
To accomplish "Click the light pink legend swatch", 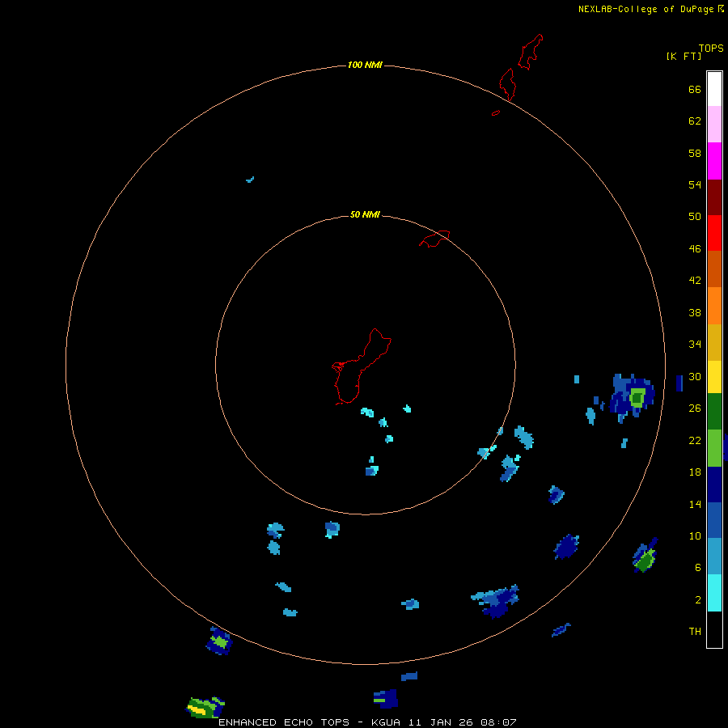I will (714, 124).
